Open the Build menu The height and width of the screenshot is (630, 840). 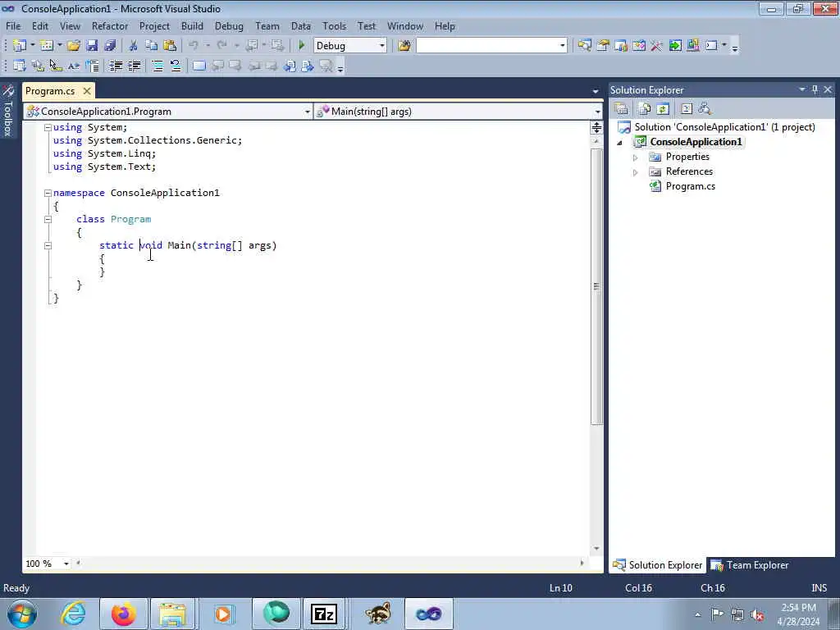coord(192,25)
